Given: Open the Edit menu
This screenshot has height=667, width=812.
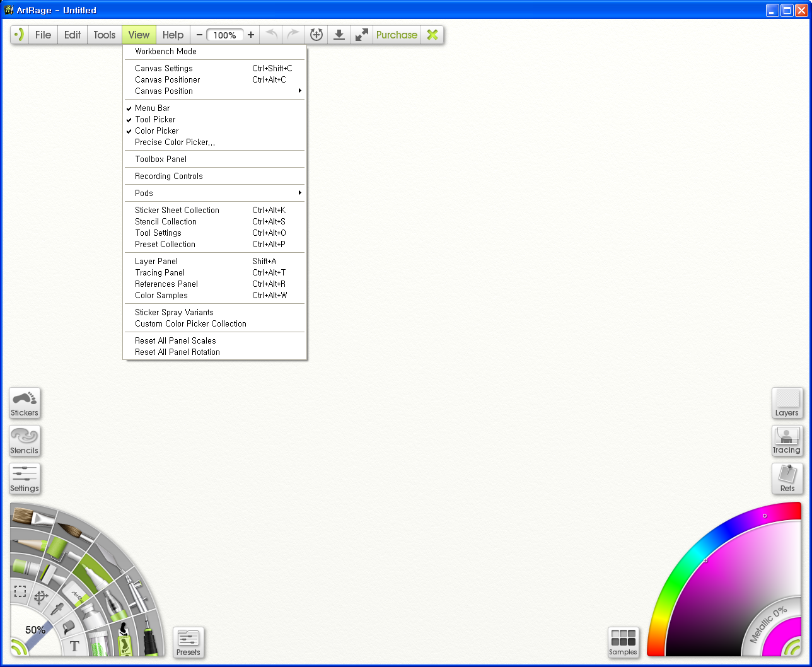Looking at the screenshot, I should [x=72, y=35].
